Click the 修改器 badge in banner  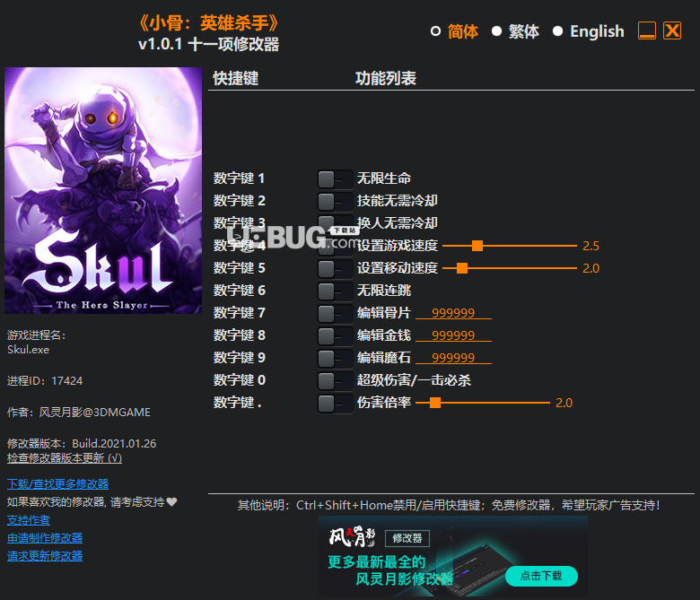[x=407, y=538]
